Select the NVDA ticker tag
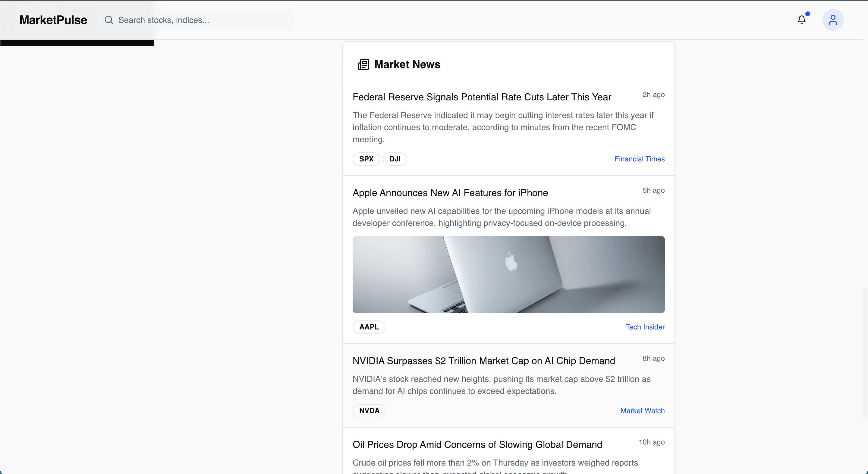 tap(369, 411)
